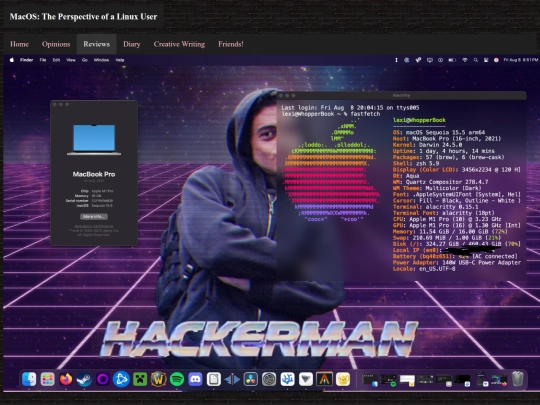Click the Alacritty window title bar

tap(402, 95)
